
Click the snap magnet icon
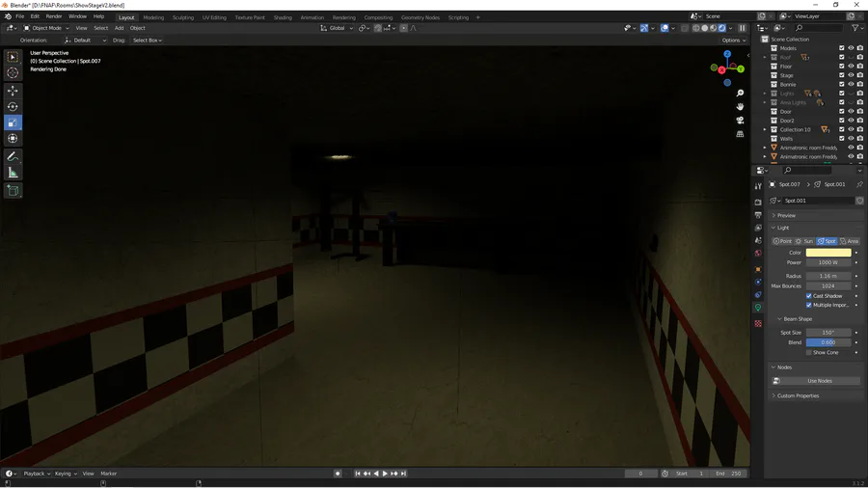pos(377,28)
